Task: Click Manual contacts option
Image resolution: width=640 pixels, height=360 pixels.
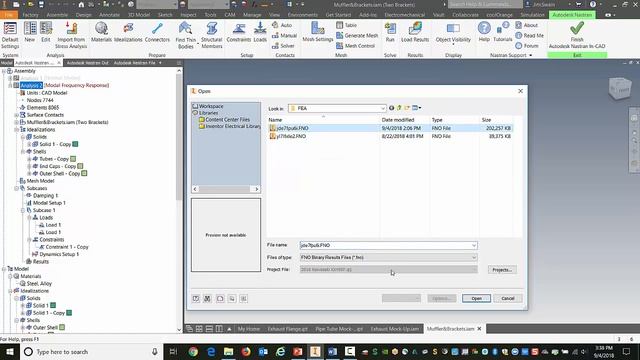Action: pos(284,36)
